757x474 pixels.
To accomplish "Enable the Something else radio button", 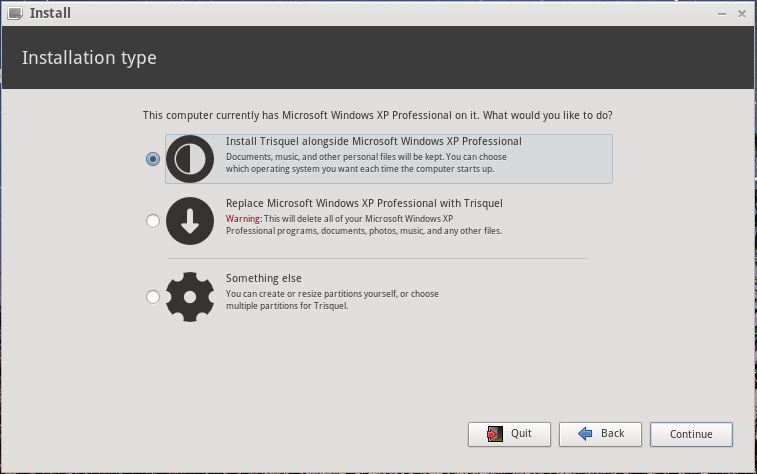I will pyautogui.click(x=153, y=297).
